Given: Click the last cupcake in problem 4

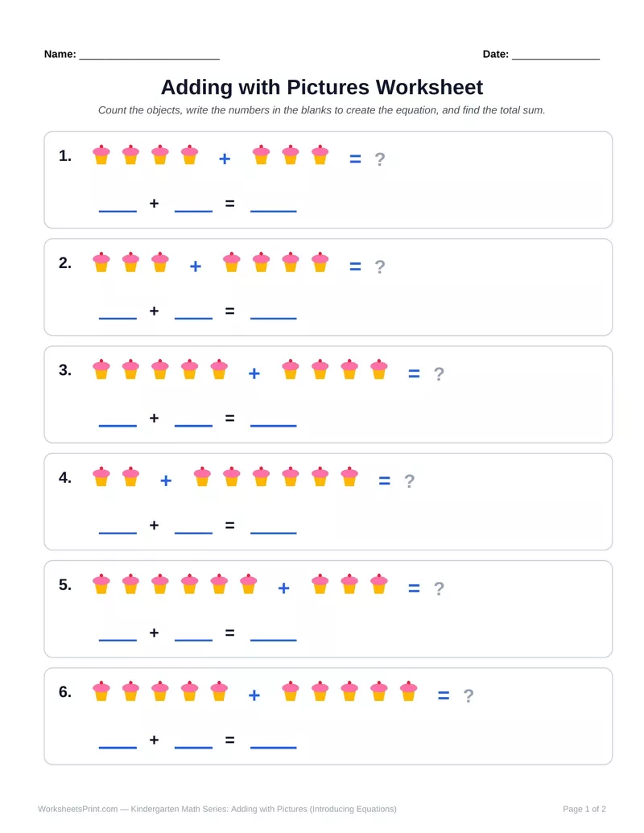Looking at the screenshot, I should pyautogui.click(x=349, y=476).
